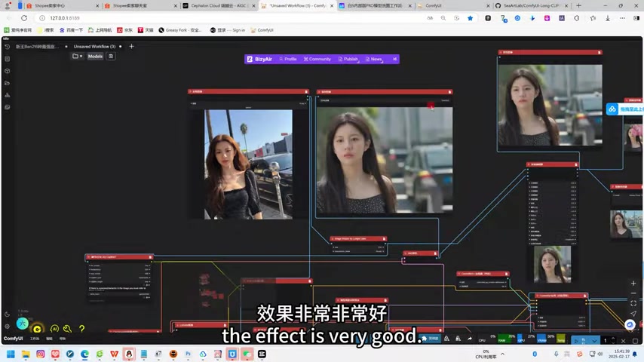
Task: Open WeChat from the taskbar
Action: pos(247,354)
